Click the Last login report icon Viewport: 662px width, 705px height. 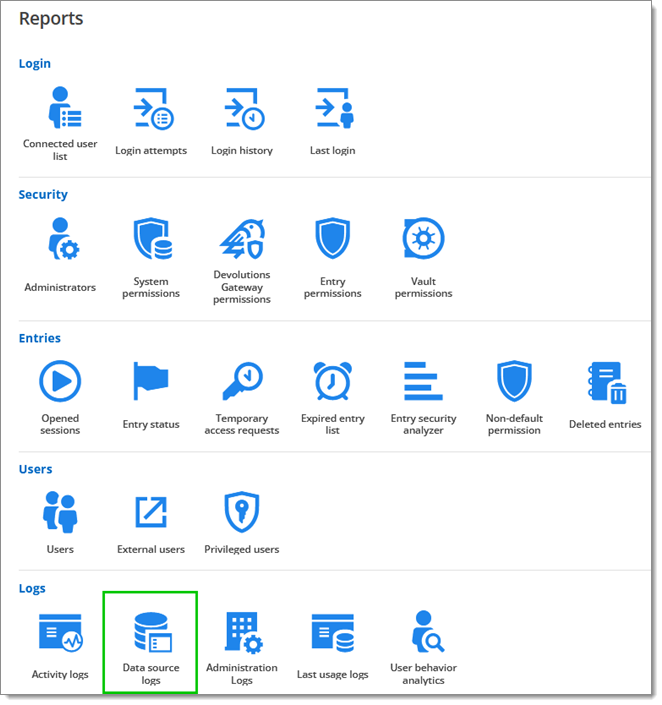[333, 108]
